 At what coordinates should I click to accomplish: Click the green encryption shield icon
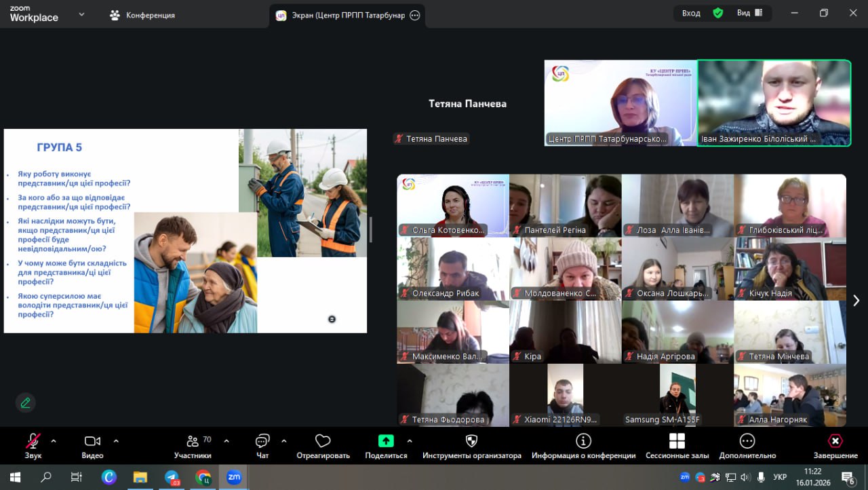click(x=717, y=13)
